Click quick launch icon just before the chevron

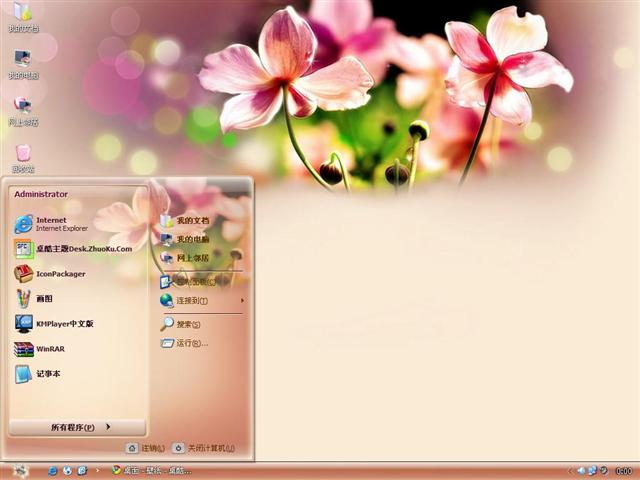click(82, 471)
